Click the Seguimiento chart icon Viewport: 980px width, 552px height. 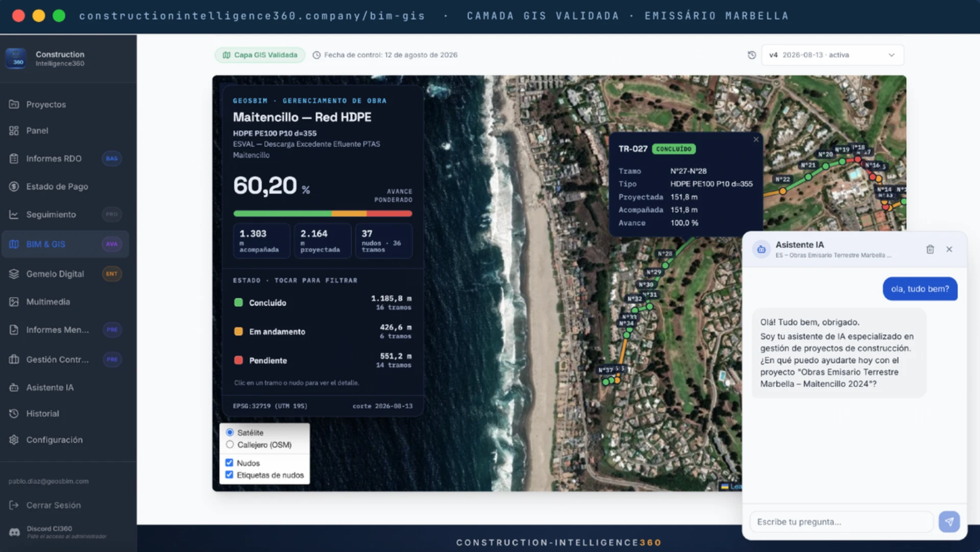coord(14,215)
